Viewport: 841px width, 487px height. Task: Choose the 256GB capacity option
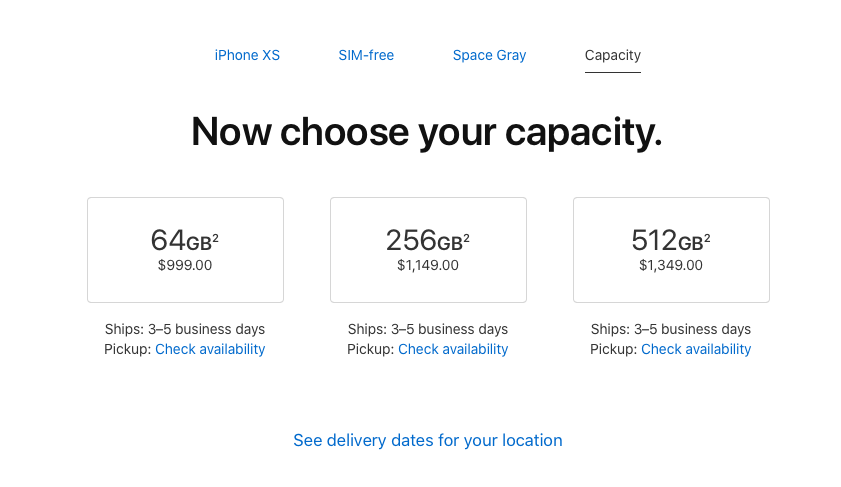[428, 249]
